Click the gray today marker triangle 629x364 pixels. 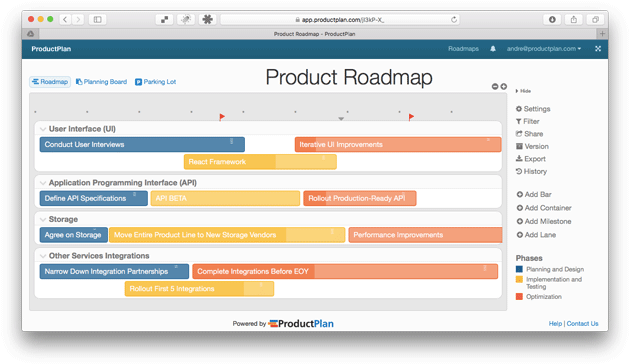tap(341, 119)
